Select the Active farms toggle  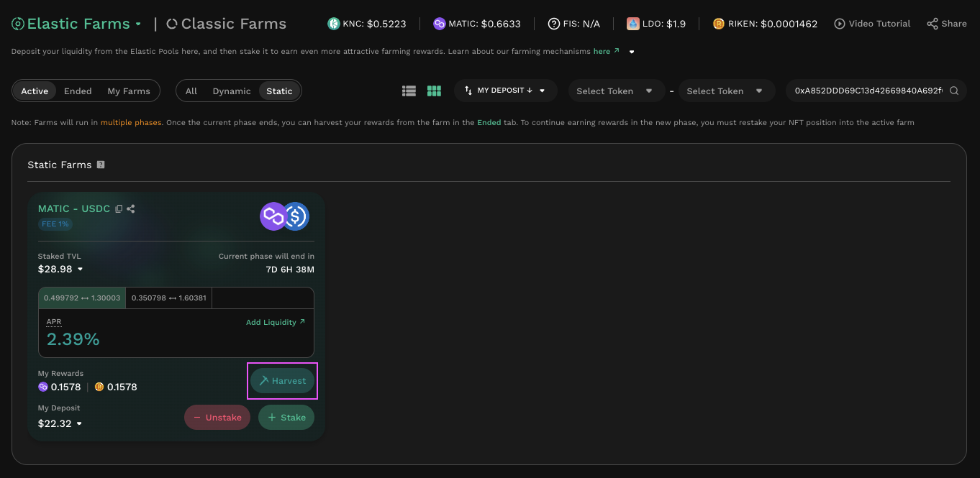(35, 91)
